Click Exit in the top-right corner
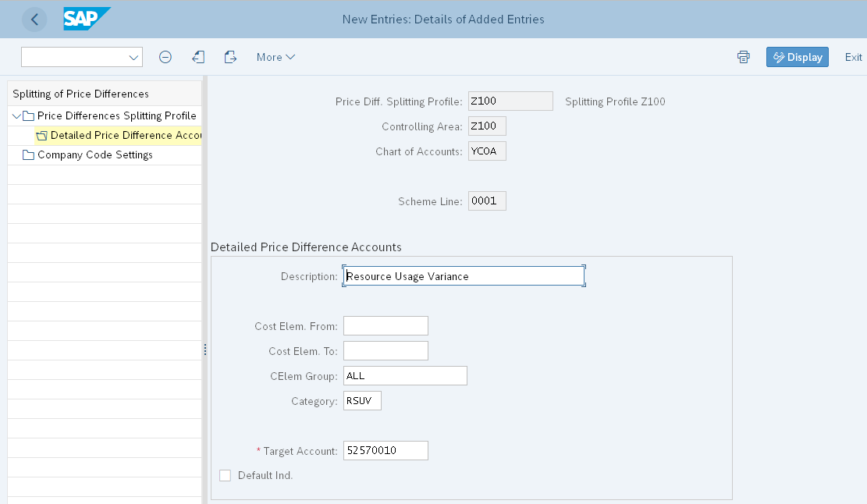867x504 pixels. (x=853, y=56)
